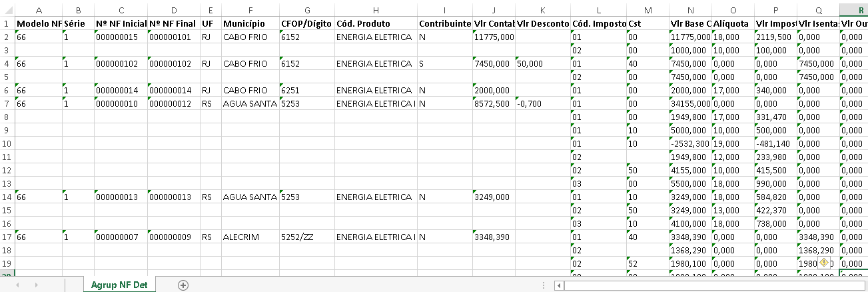
Task: Click the horizontal scrollbar left arrow
Action: [x=560, y=285]
